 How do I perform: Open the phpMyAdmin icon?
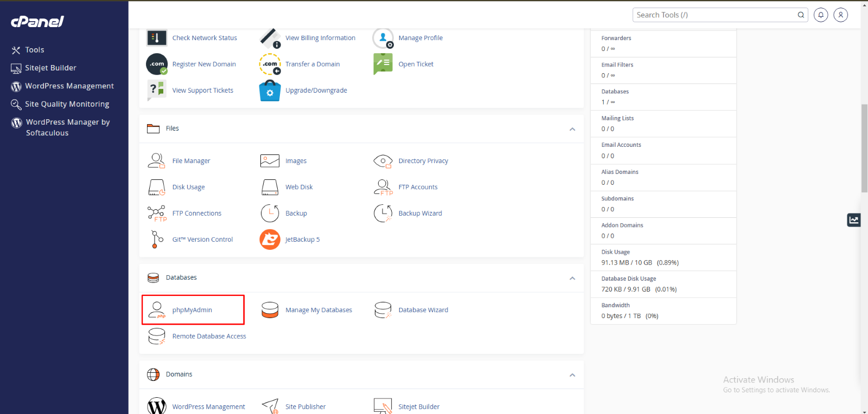coord(157,310)
